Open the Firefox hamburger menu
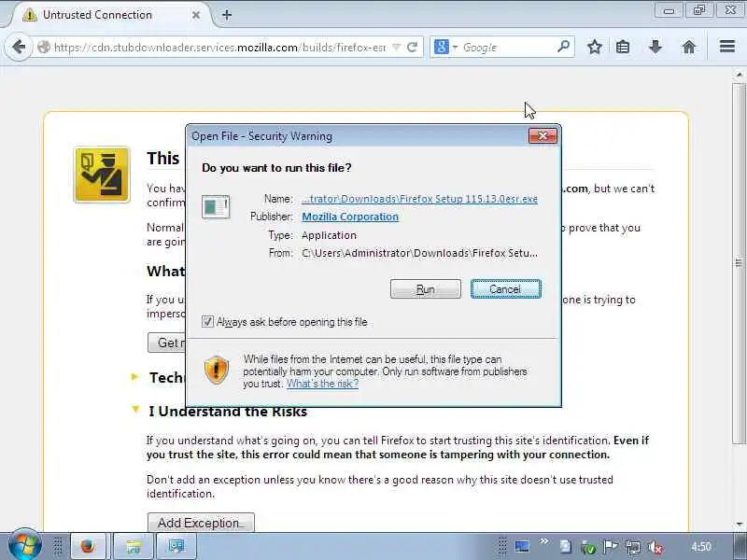747x560 pixels. click(x=727, y=47)
